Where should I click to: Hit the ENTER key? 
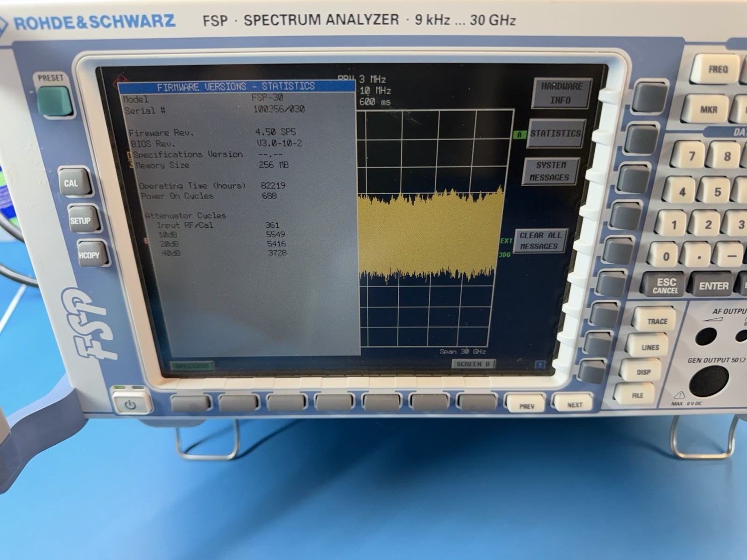pyautogui.click(x=713, y=285)
